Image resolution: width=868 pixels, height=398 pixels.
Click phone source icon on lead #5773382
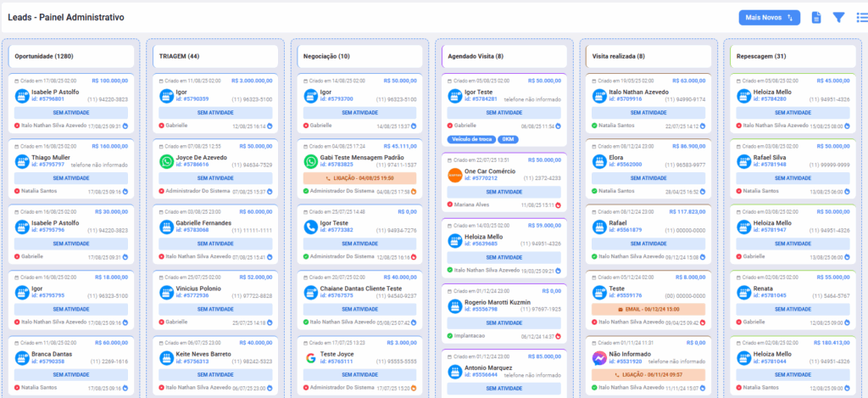coord(311,227)
